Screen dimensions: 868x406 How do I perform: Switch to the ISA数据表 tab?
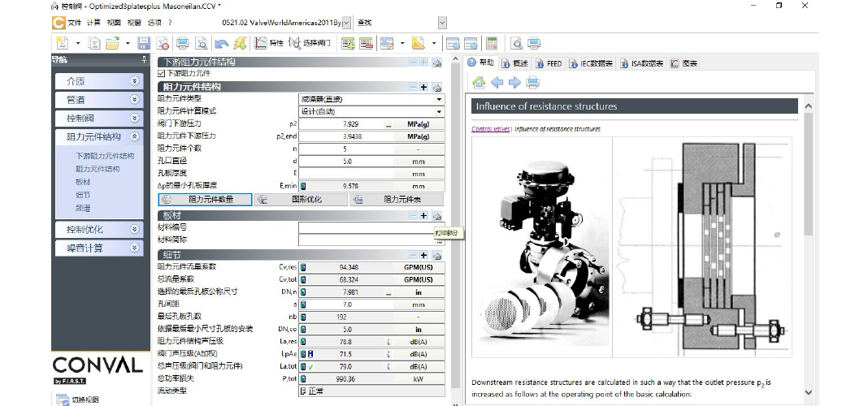[x=641, y=63]
